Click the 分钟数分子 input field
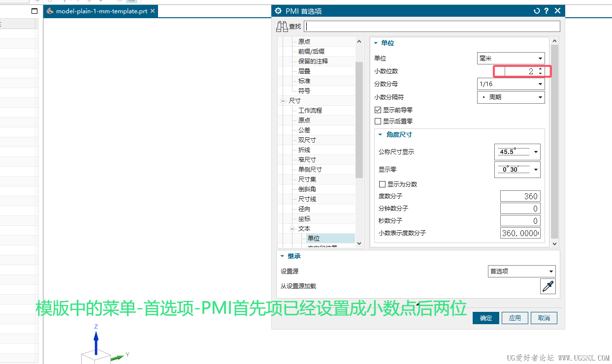Screen dimensions: 612x364 (x=520, y=209)
